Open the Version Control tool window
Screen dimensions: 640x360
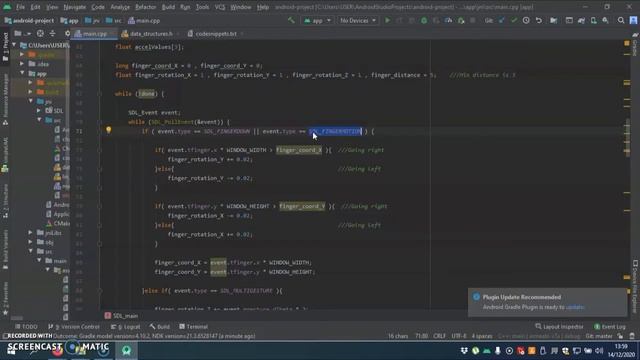[74, 327]
